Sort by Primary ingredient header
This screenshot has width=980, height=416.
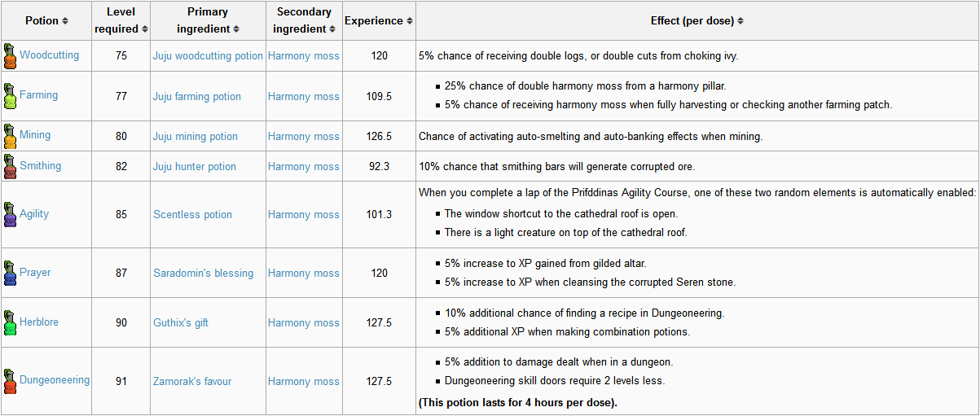point(208,20)
